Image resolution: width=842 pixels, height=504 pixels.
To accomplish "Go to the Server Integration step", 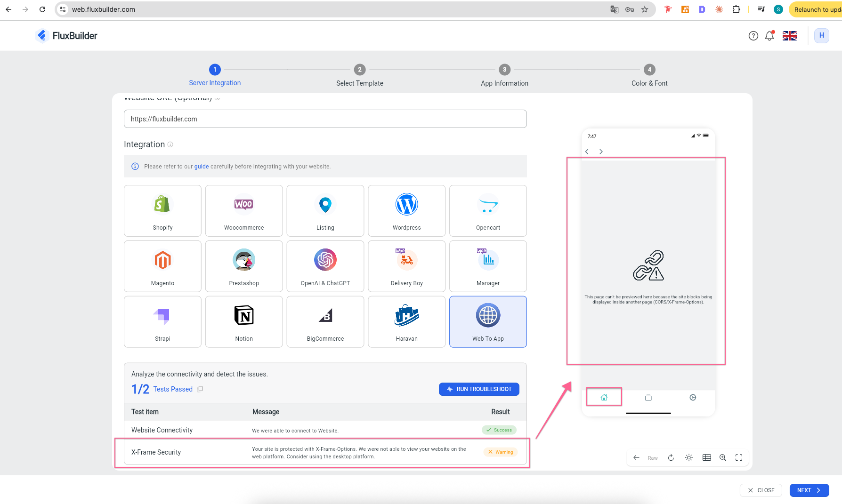I will pyautogui.click(x=215, y=75).
